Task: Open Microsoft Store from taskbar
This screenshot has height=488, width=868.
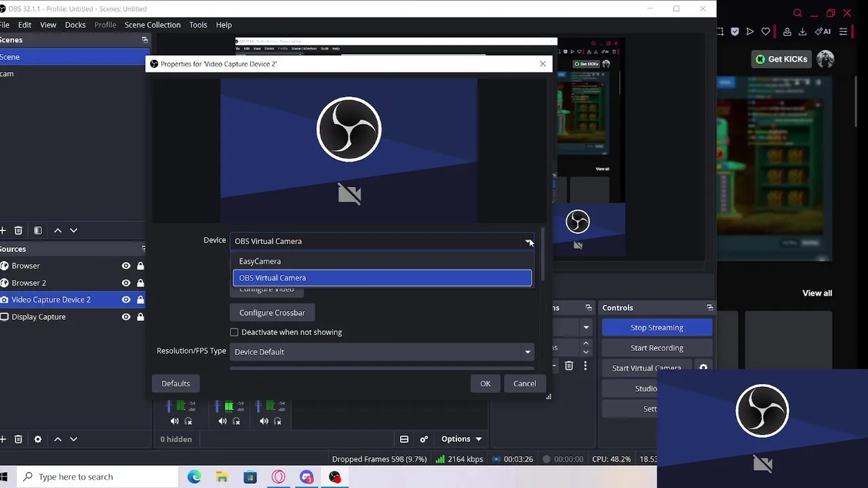Action: [x=250, y=477]
